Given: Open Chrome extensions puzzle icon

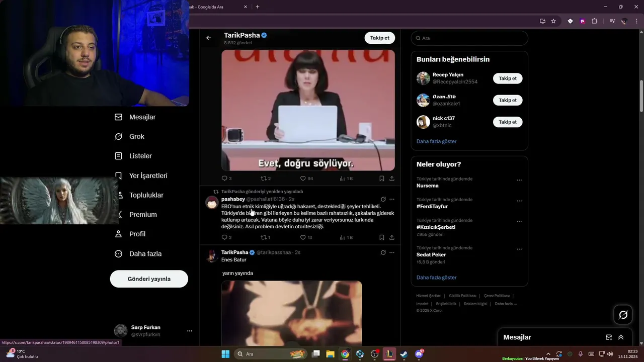Looking at the screenshot, I should click(x=595, y=21).
